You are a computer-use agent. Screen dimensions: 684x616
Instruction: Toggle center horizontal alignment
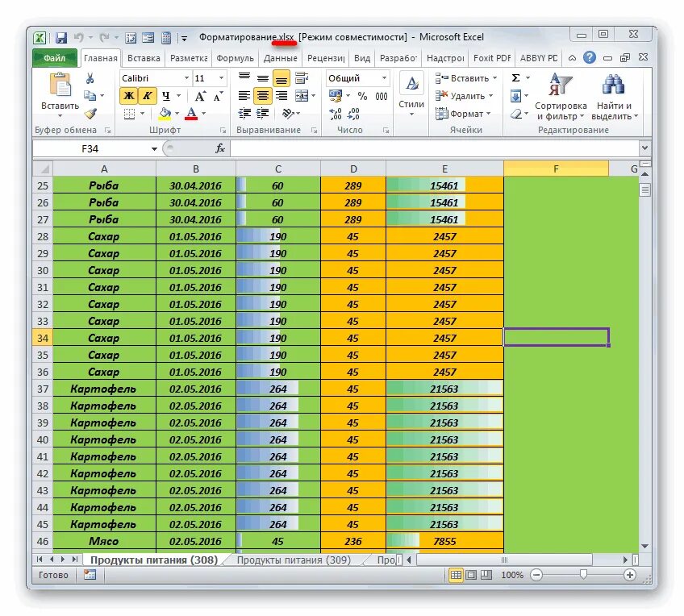263,96
